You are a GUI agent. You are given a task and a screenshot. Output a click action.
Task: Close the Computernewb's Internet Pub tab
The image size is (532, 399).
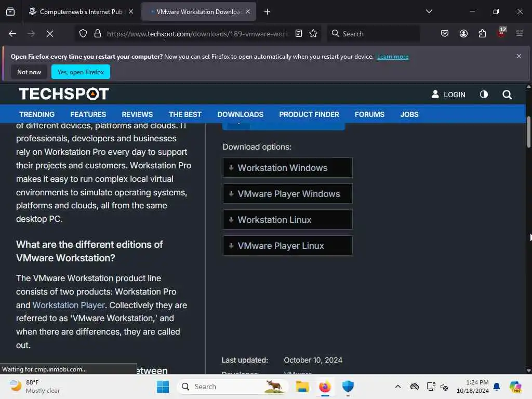131,11
